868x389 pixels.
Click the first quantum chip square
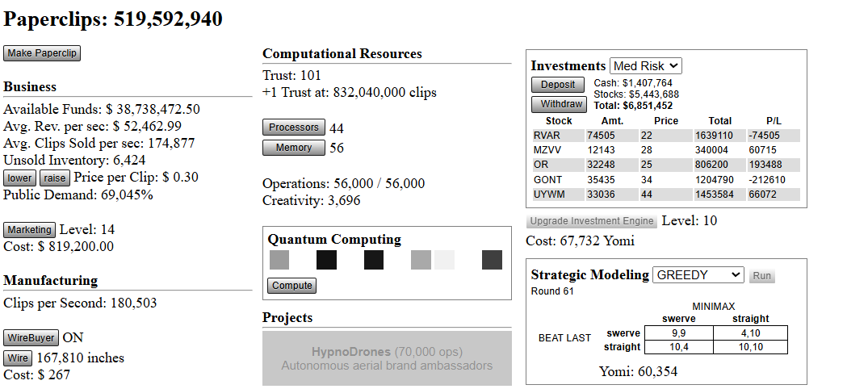[x=279, y=260]
